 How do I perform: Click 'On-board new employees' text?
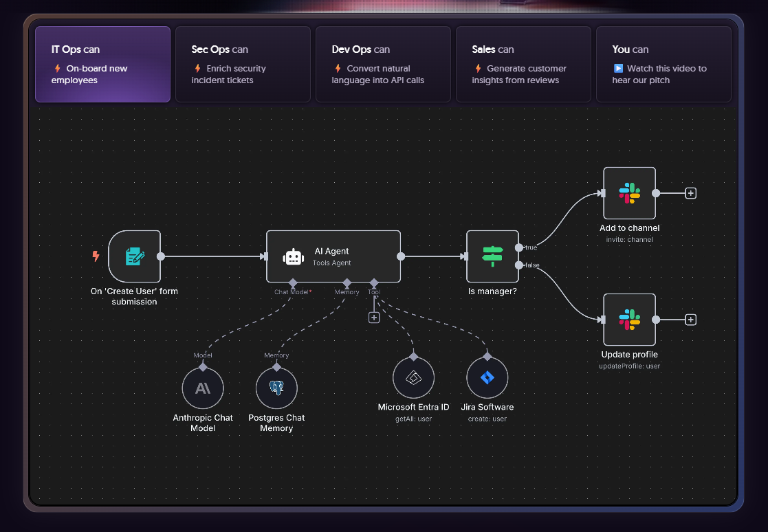tap(89, 74)
